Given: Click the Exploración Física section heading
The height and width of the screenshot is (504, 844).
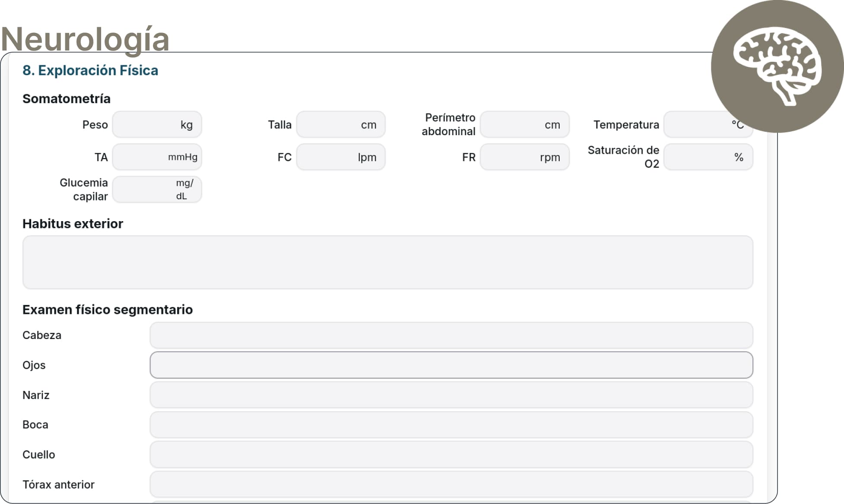Looking at the screenshot, I should click(x=90, y=70).
